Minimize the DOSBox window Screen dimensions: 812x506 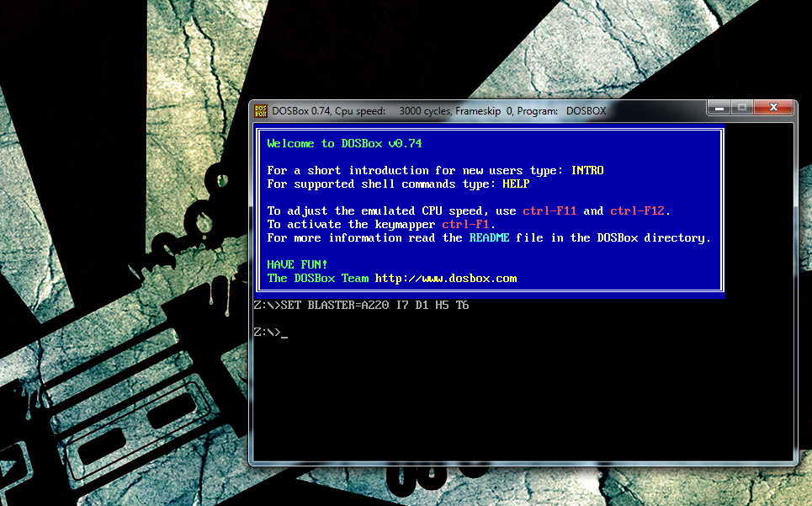719,108
